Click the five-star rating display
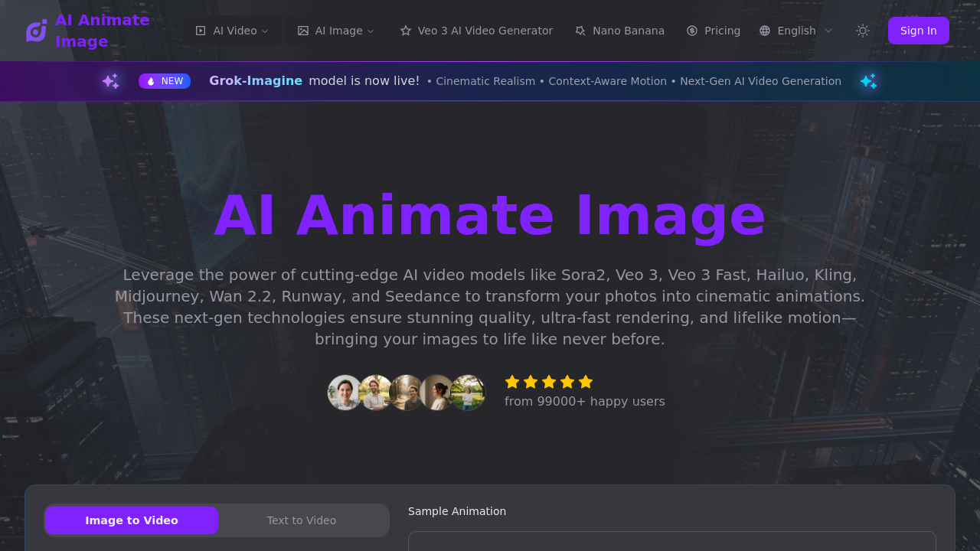The image size is (980, 551). point(548,381)
